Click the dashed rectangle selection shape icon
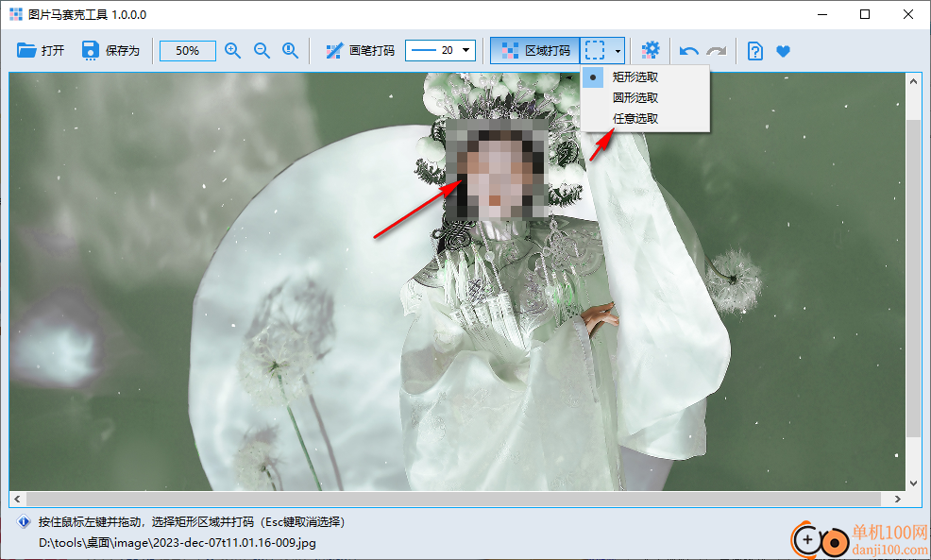The width and height of the screenshot is (931, 560). pos(595,50)
